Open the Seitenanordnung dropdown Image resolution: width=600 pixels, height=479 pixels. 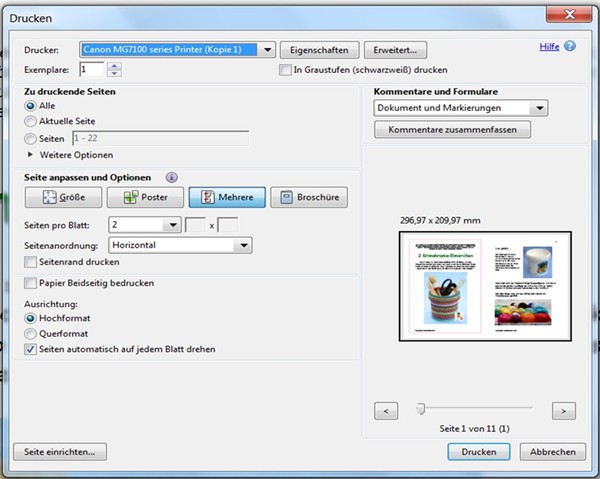[242, 244]
